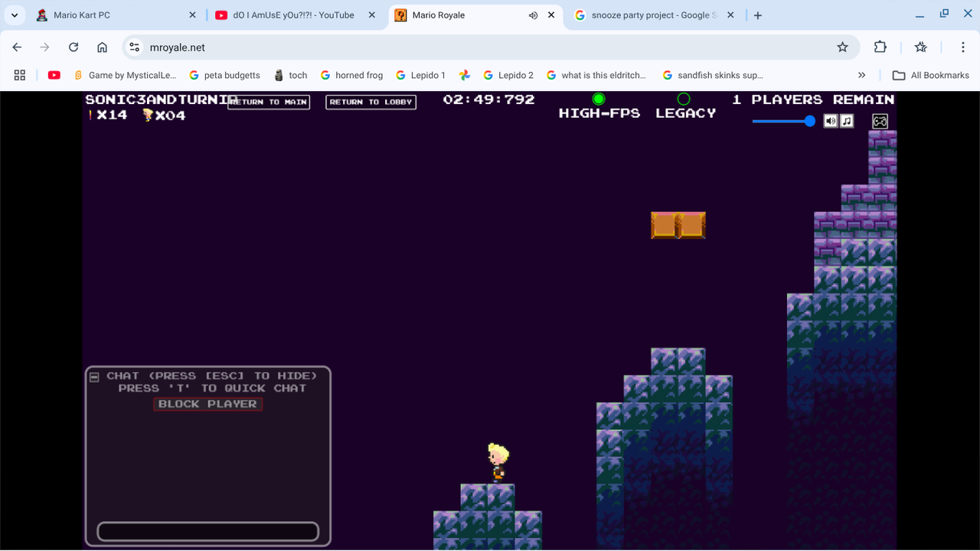Viewport: 980px width, 551px height.
Task: Click RETURN TO MAIN button
Action: [x=269, y=102]
